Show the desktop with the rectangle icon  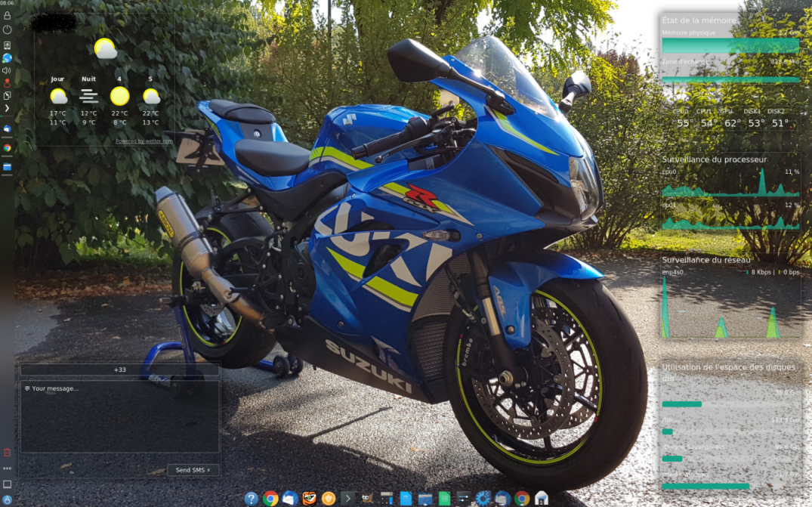click(x=8, y=485)
